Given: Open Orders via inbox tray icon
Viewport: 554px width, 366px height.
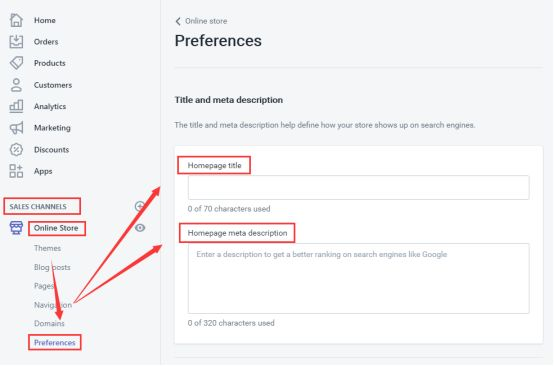Looking at the screenshot, I should pyautogui.click(x=16, y=42).
